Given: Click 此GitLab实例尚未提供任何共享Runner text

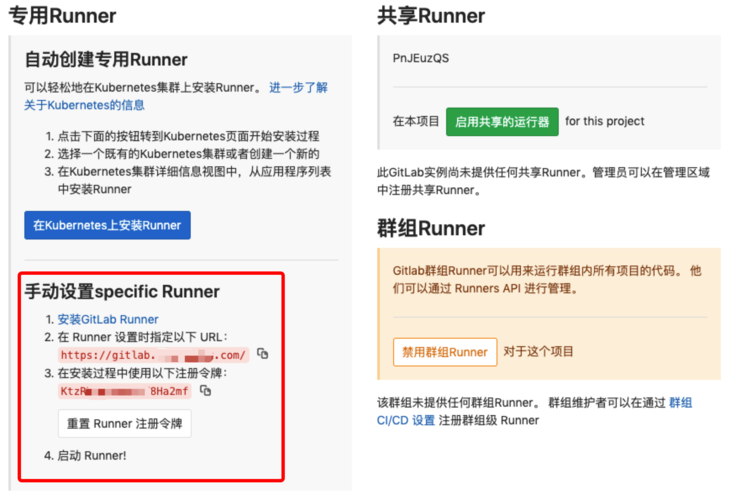Looking at the screenshot, I should click(543, 181).
